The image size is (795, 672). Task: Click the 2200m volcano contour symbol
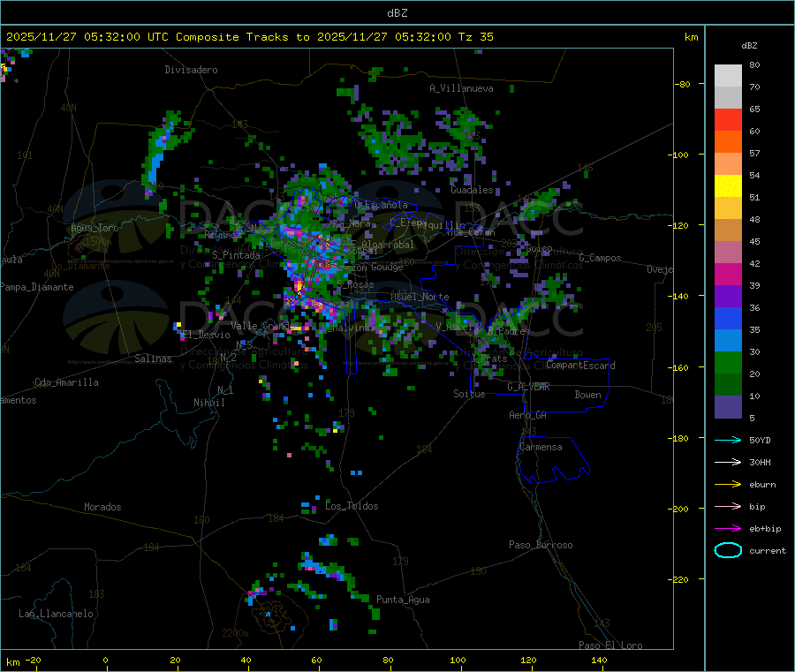click(x=274, y=615)
